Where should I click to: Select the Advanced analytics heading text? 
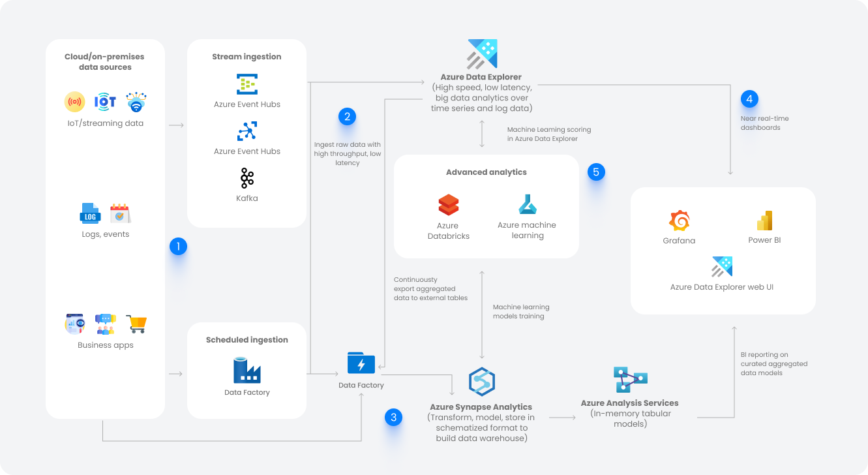point(486,172)
